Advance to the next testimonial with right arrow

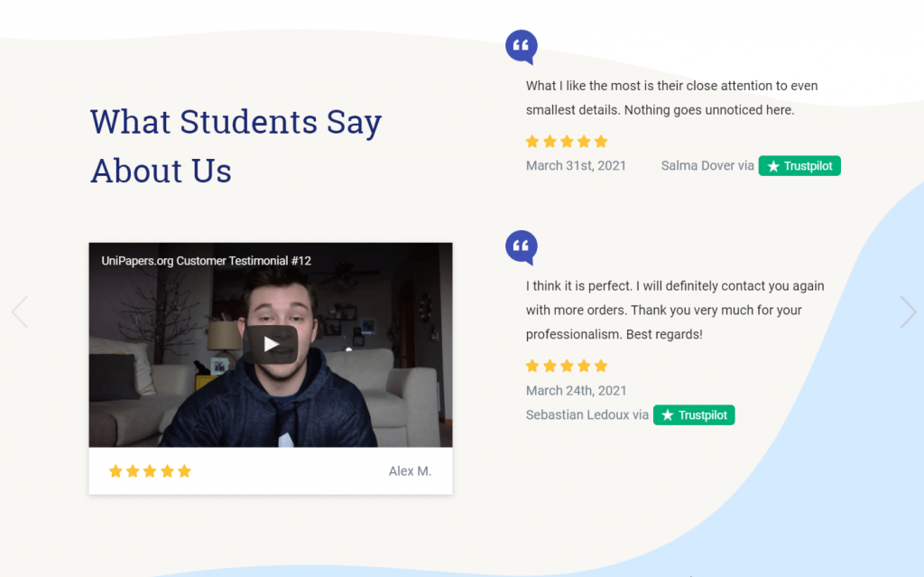(x=908, y=312)
